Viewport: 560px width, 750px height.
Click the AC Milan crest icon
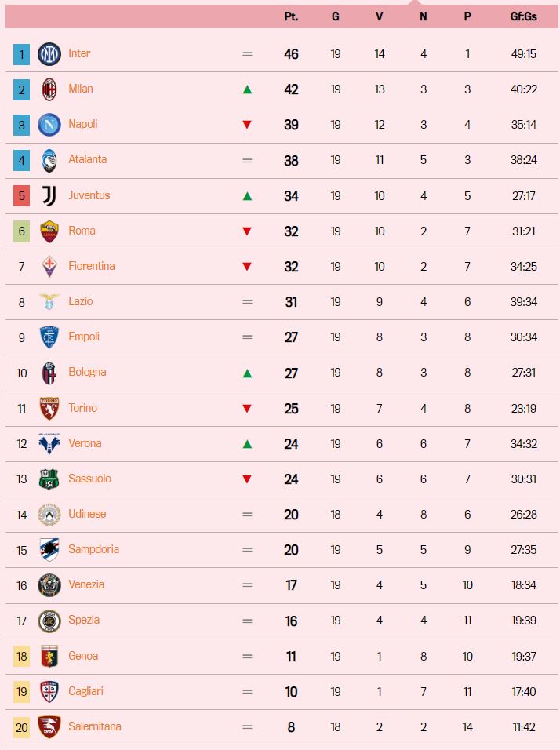[x=49, y=89]
